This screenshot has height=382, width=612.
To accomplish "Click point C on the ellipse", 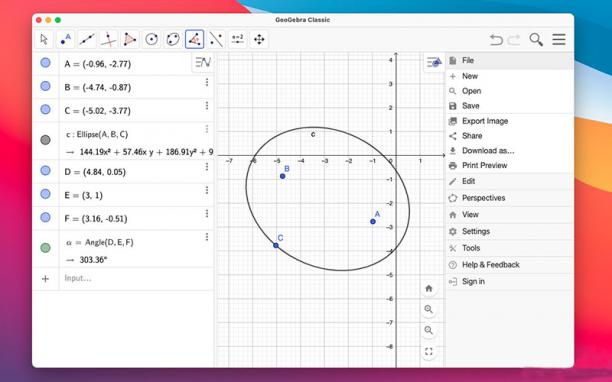I will [x=276, y=245].
